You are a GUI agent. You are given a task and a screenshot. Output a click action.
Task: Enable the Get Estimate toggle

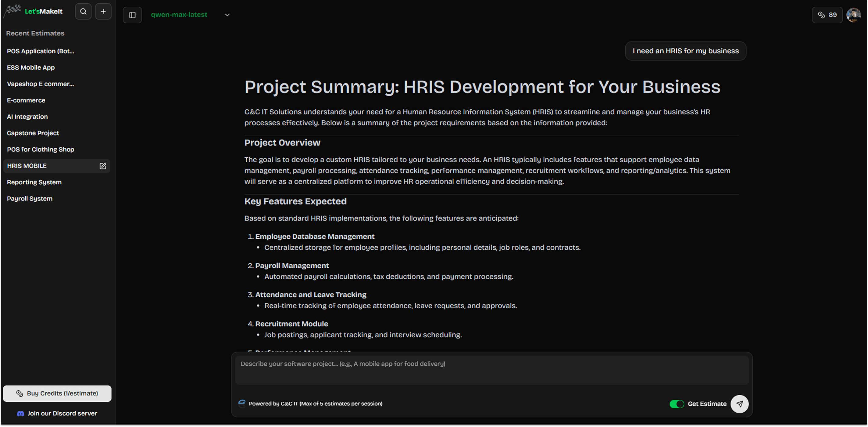[677, 404]
